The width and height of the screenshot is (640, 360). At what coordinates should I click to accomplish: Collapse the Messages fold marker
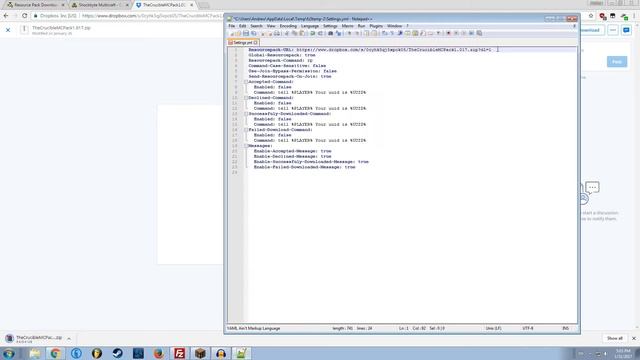pyautogui.click(x=246, y=146)
